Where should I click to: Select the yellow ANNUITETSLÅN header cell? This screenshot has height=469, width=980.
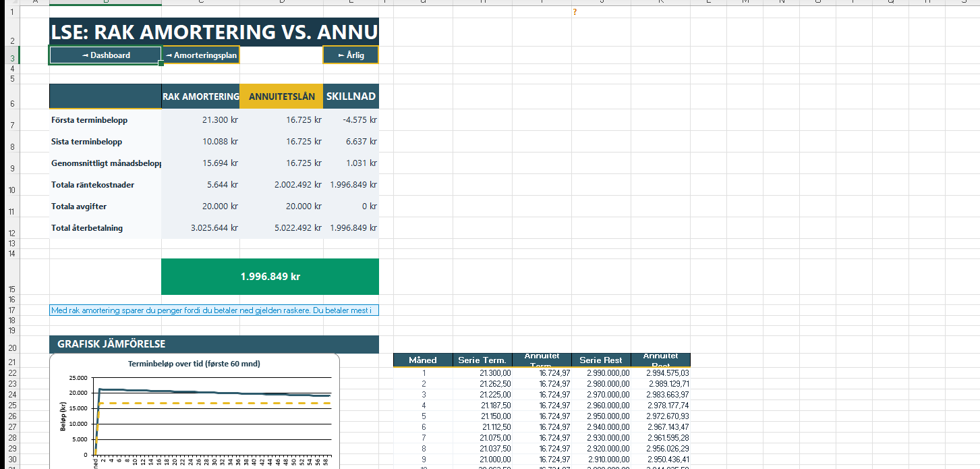(281, 96)
